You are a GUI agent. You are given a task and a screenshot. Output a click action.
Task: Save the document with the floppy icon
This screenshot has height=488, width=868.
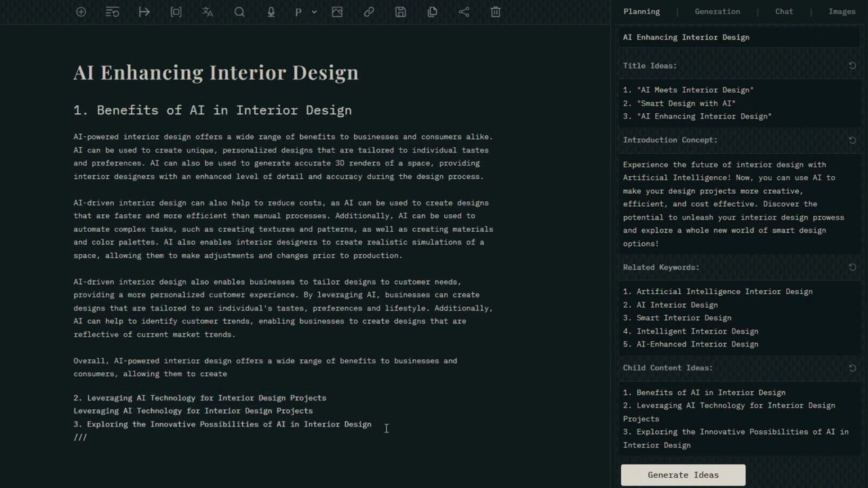tap(401, 12)
